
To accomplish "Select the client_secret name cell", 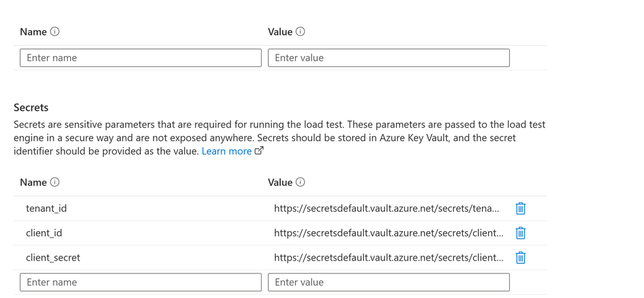I will [53, 257].
